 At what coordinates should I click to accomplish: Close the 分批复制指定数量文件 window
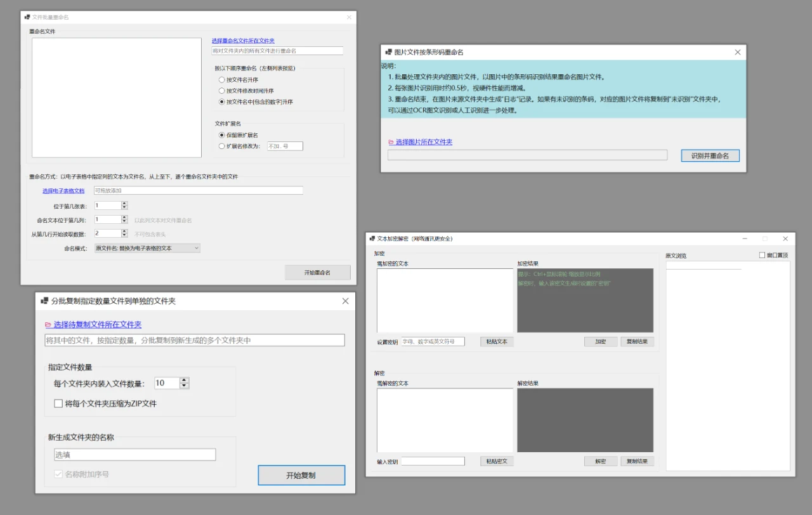click(345, 301)
